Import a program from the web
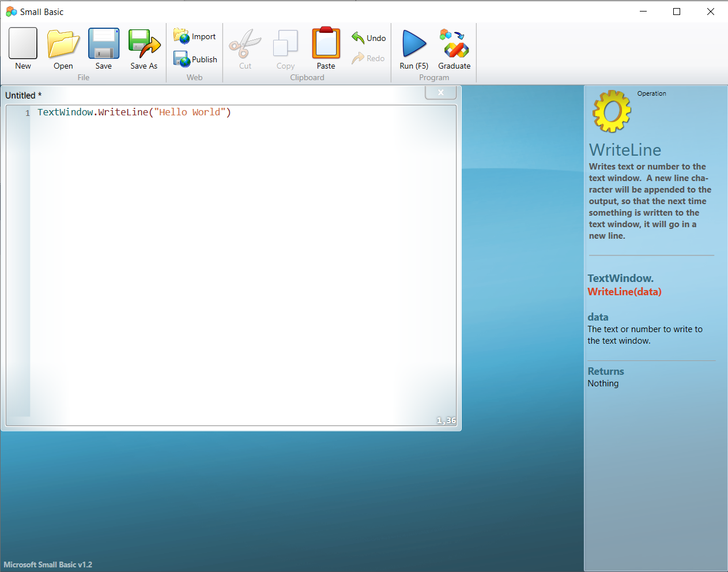 (x=195, y=36)
